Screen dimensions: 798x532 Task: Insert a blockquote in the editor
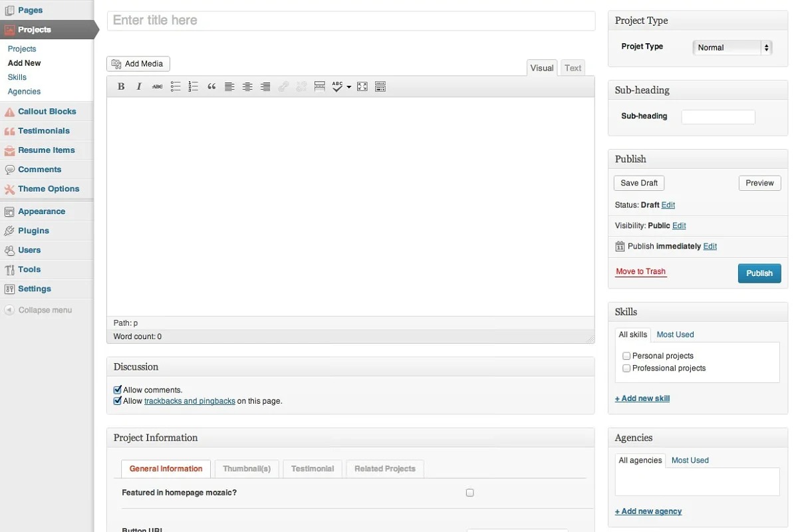211,86
